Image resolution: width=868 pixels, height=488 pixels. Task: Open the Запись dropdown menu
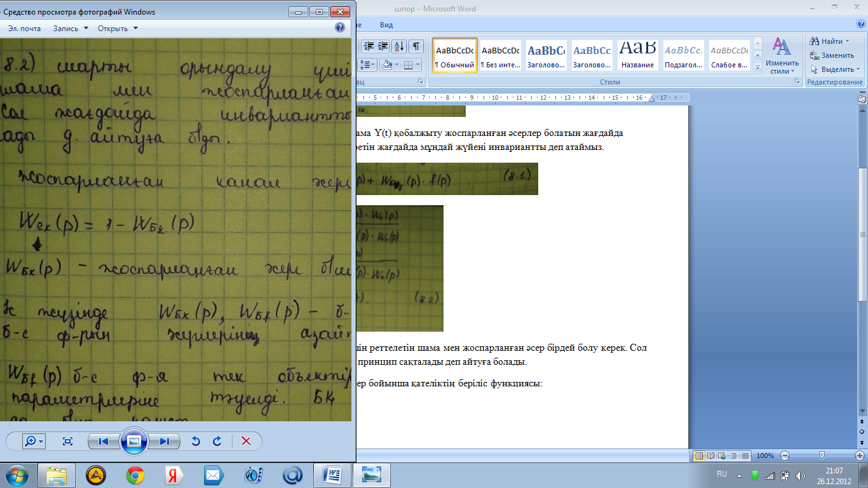70,29
